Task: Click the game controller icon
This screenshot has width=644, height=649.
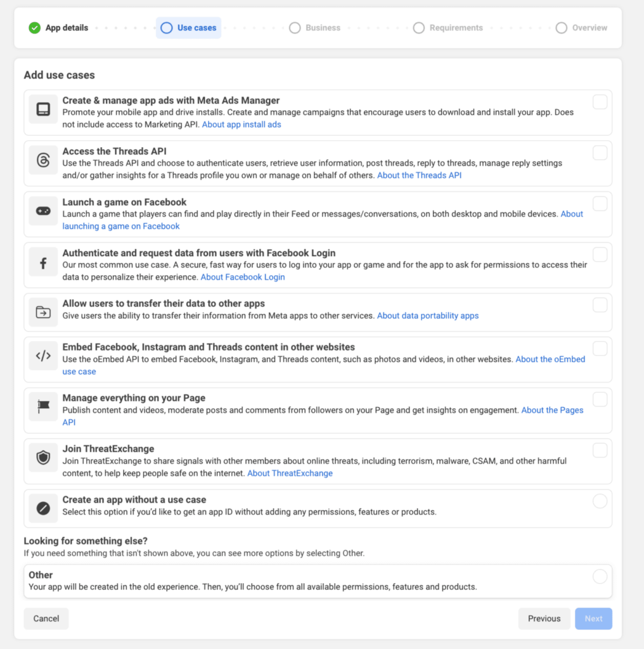Action: [43, 211]
